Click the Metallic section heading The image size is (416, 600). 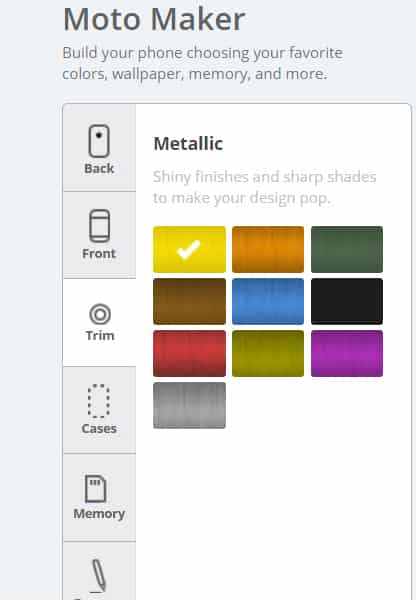coord(188,144)
